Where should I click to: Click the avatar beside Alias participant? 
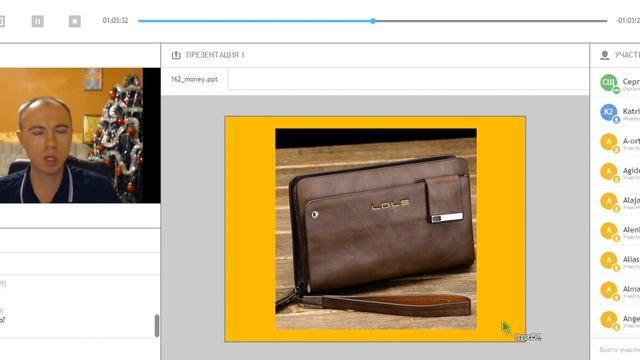click(609, 260)
